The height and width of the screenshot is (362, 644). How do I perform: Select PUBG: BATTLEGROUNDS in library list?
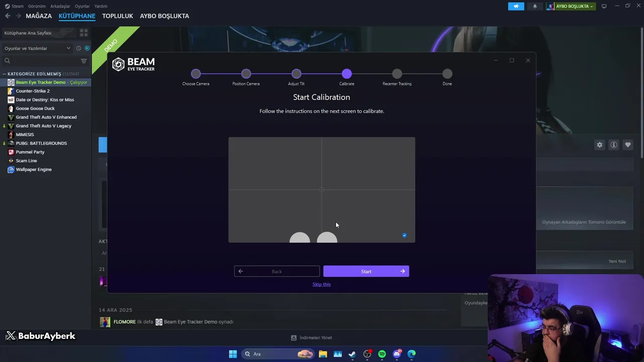tap(41, 143)
